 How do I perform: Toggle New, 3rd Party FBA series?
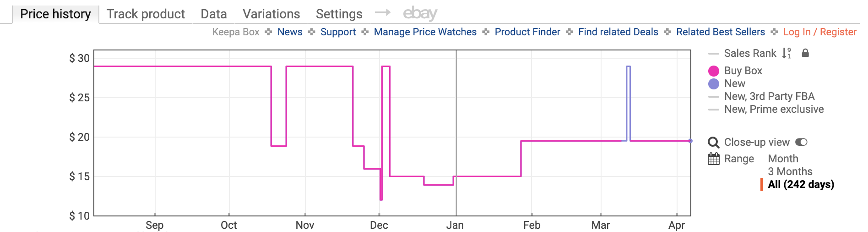[x=769, y=96]
